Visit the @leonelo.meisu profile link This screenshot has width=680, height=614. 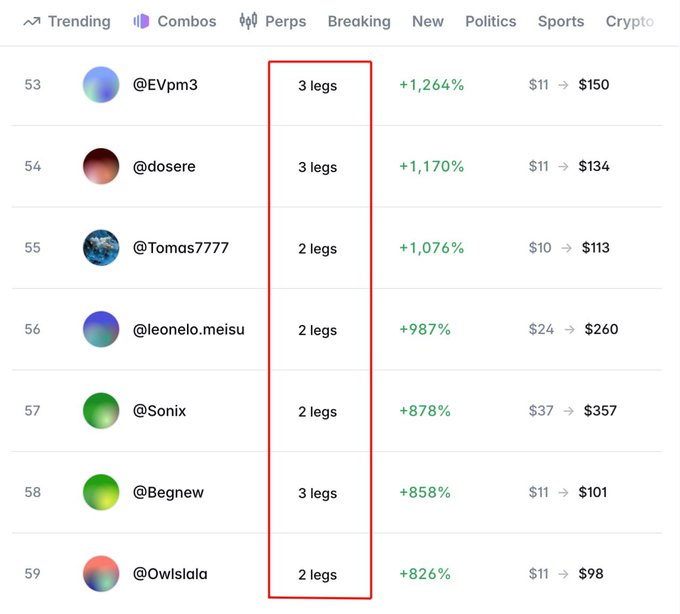point(189,329)
